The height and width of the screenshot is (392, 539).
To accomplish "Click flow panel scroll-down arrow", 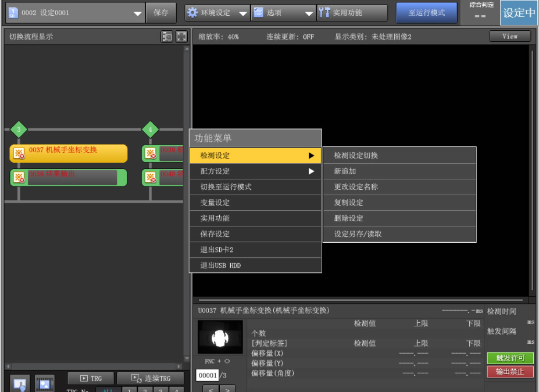I will click(187, 359).
